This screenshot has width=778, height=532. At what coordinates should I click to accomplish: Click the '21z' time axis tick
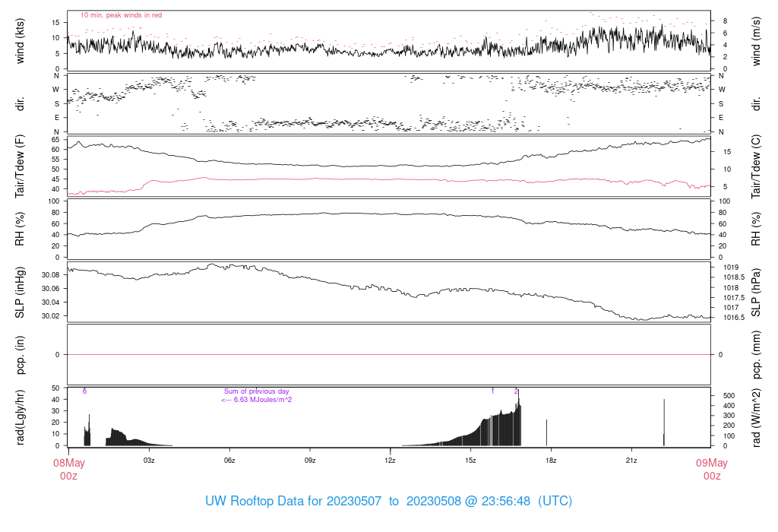click(631, 461)
